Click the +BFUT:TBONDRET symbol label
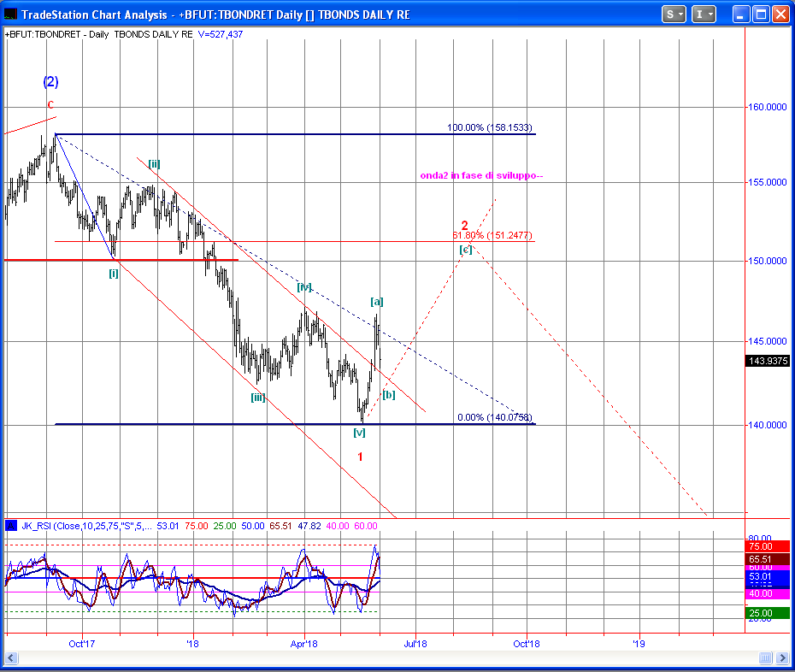This screenshot has height=672, width=795. [x=43, y=34]
